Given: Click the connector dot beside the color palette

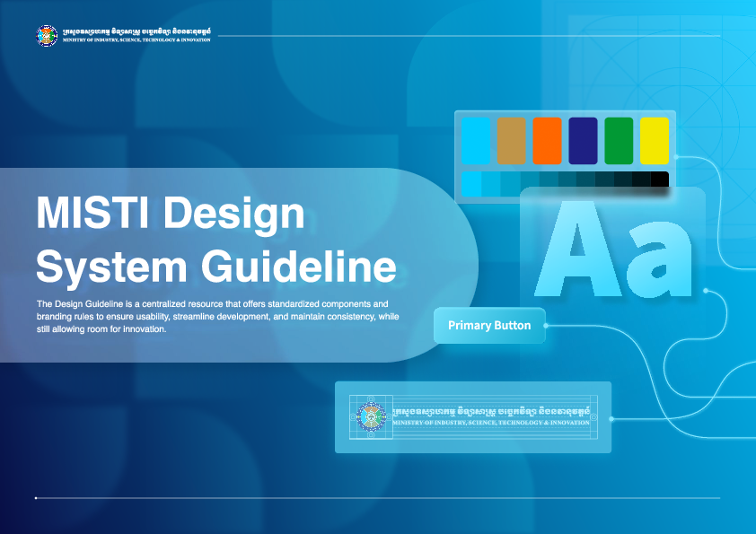Looking at the screenshot, I should click(675, 155).
